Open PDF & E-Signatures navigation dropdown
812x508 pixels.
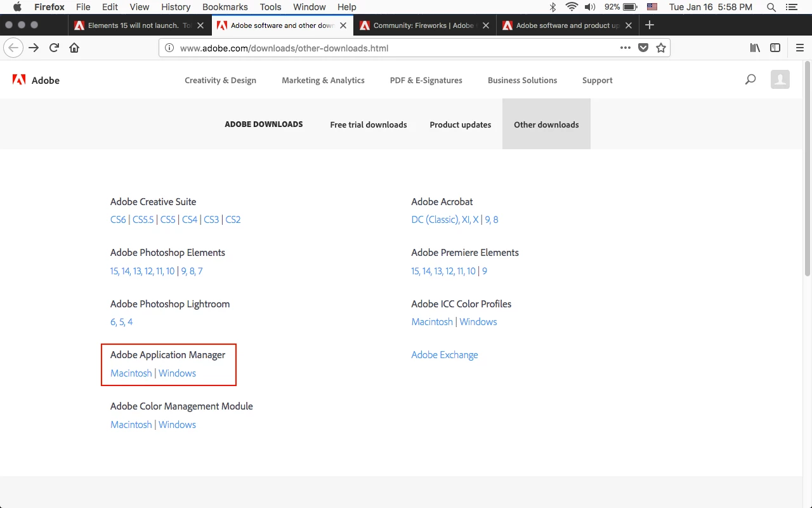(426, 80)
